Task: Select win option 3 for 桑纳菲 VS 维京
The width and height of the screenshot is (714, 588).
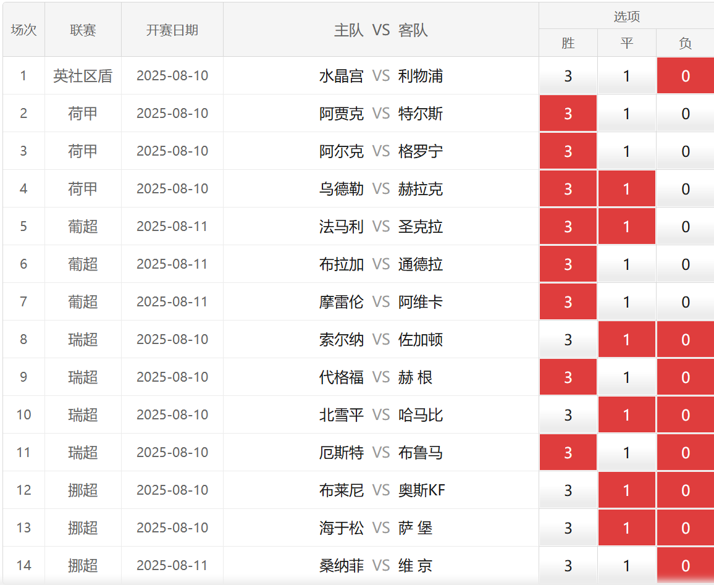Action: tap(568, 566)
